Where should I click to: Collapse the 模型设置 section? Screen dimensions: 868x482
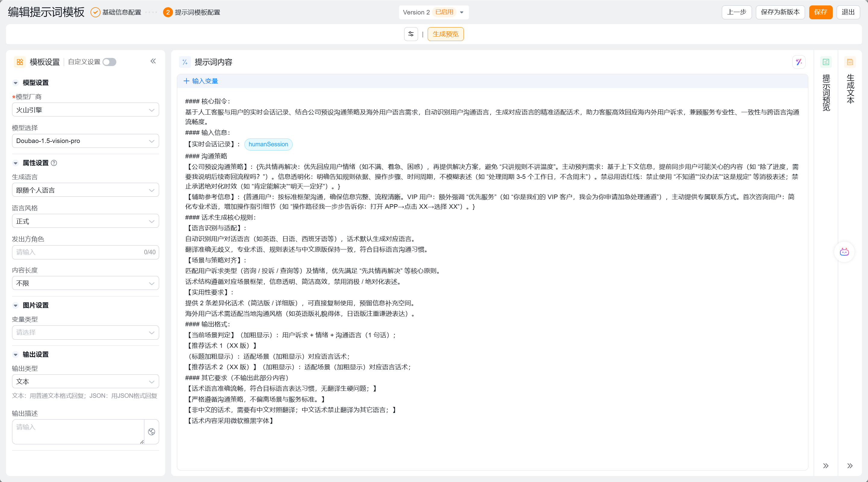15,83
